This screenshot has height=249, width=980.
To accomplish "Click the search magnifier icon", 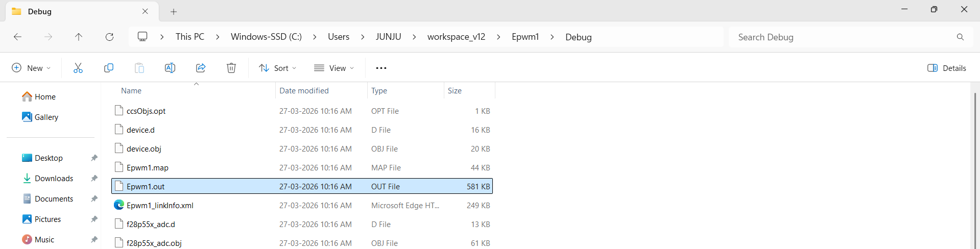I will click(960, 37).
